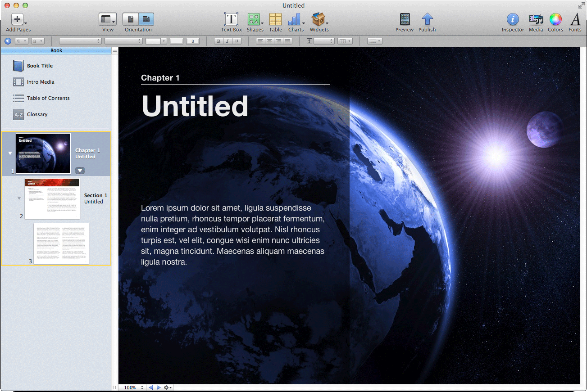Switch to portrait orientation
This screenshot has height=392, width=587.
click(131, 19)
